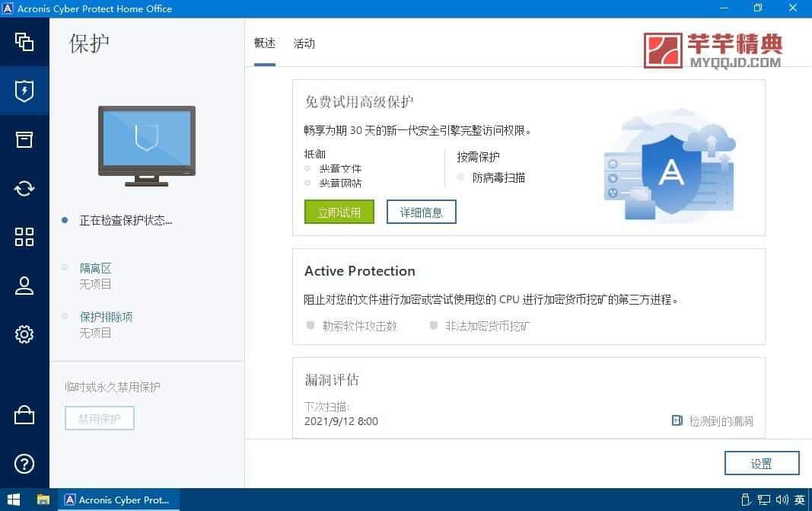Click the 设置 button at bottom right
The height and width of the screenshot is (511, 812).
(x=762, y=463)
